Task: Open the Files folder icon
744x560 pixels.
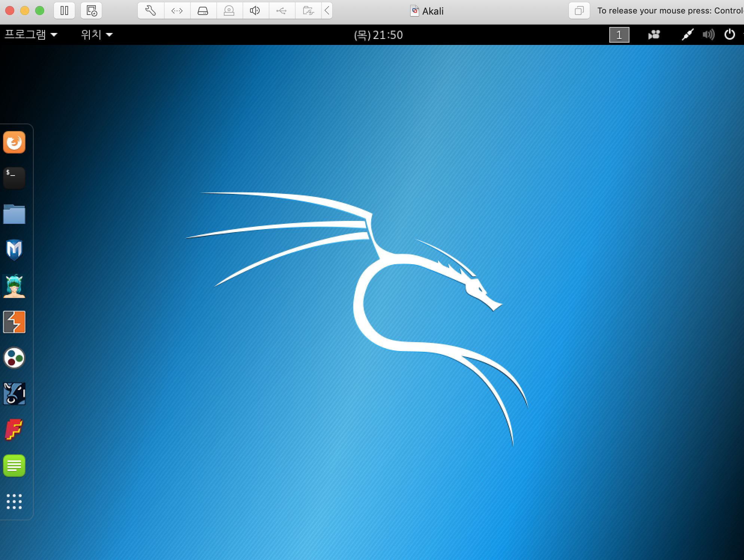Action: 14,214
